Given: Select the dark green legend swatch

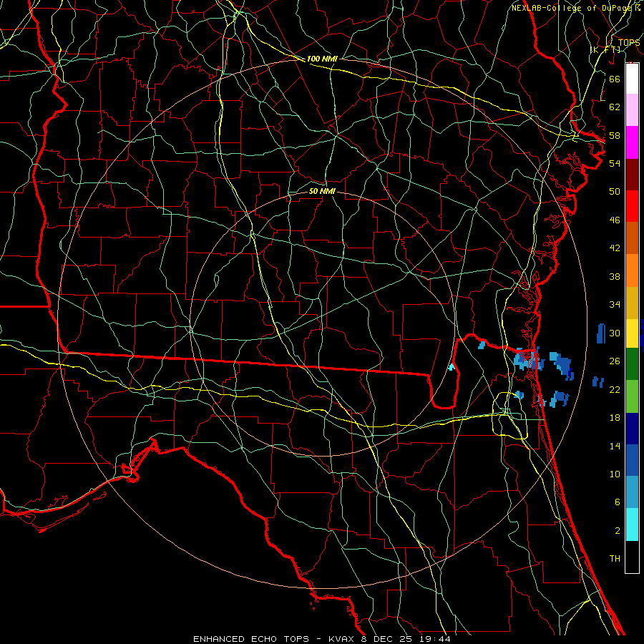Looking at the screenshot, I should coord(632,364).
